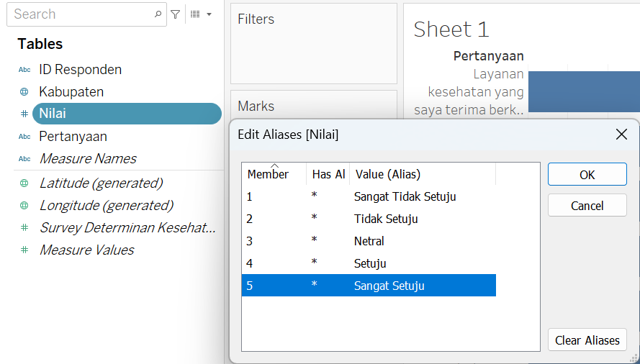This screenshot has width=640, height=364.
Task: Click the view as list icon
Action: 196,14
